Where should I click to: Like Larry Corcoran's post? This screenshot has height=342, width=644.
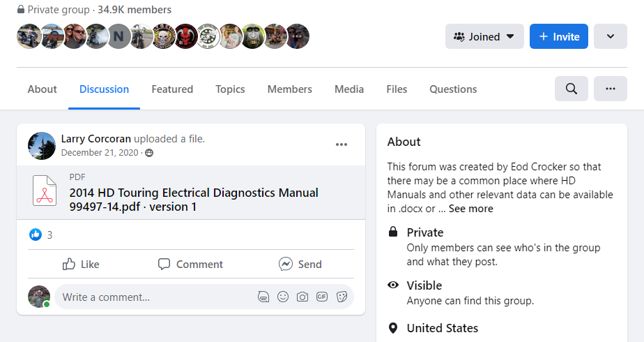81,265
